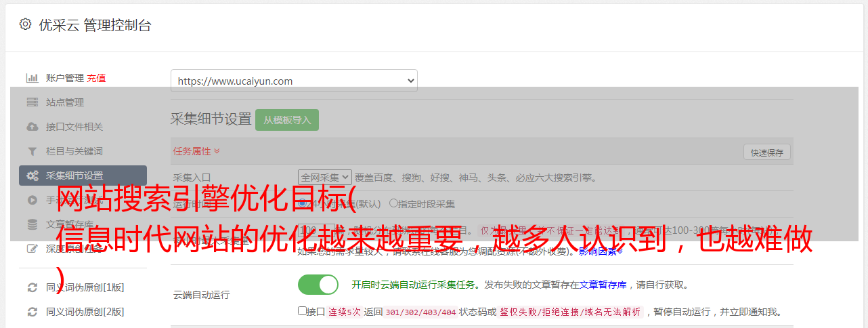The image size is (868, 328).
Task: Click the server icon for 站点管理
Action: coord(32,102)
